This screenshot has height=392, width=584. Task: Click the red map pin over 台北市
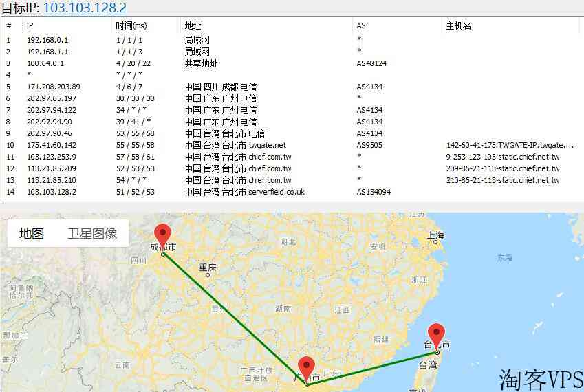(437, 337)
